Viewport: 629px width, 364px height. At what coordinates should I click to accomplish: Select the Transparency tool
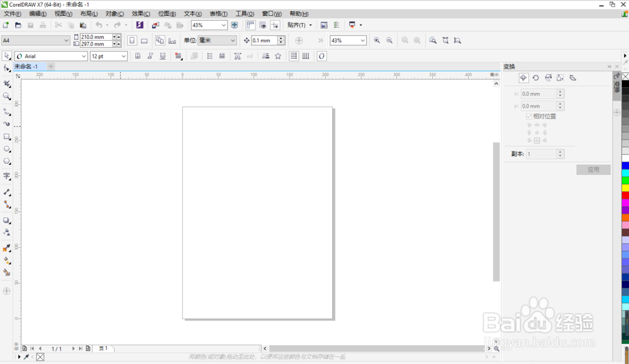tap(7, 233)
